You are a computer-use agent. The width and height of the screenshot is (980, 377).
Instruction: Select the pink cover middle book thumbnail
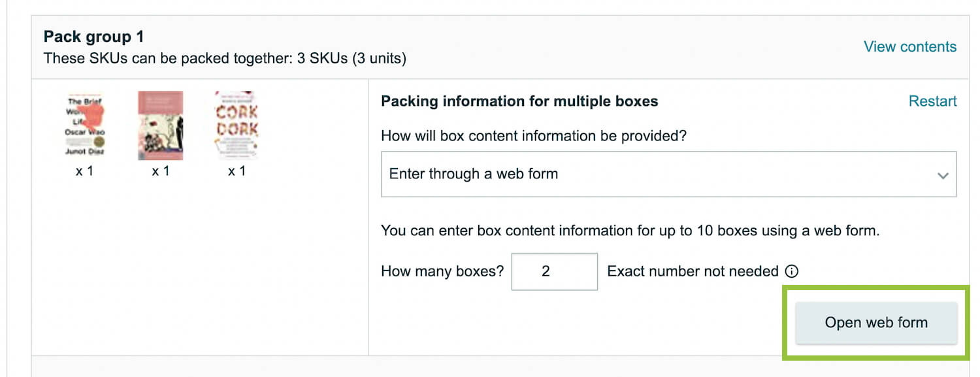[160, 125]
